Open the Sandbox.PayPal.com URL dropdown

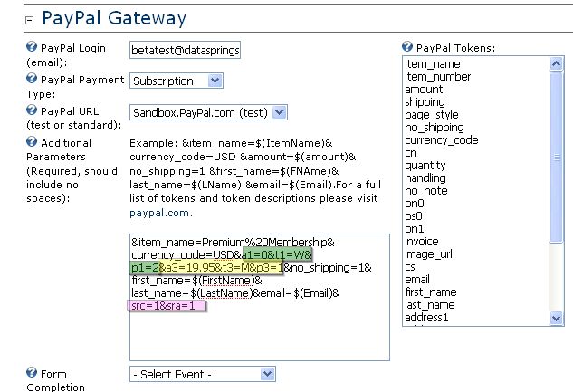208,112
